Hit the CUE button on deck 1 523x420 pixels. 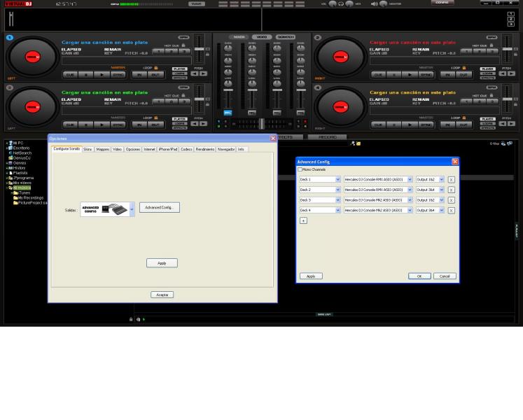70,75
